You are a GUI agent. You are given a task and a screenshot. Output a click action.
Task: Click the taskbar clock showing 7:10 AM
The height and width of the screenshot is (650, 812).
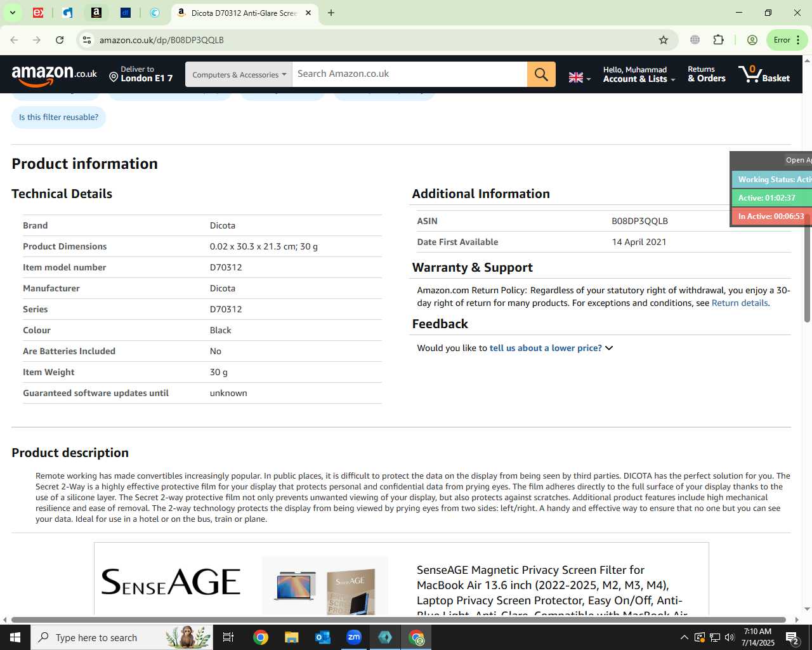[x=757, y=637]
